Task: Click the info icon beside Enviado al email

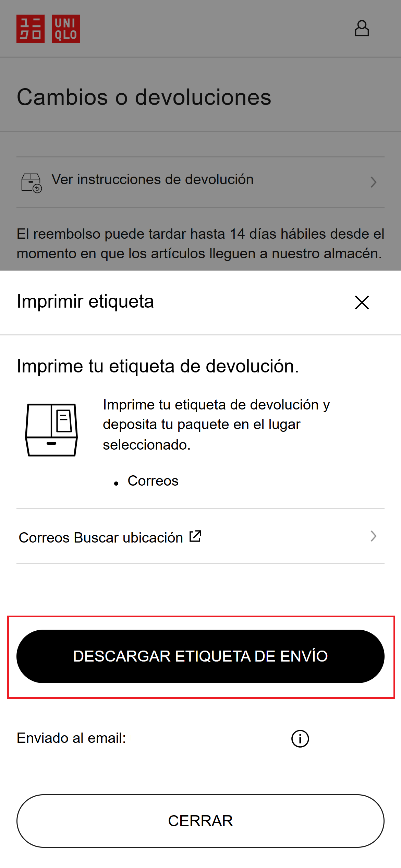Action: coord(300,738)
